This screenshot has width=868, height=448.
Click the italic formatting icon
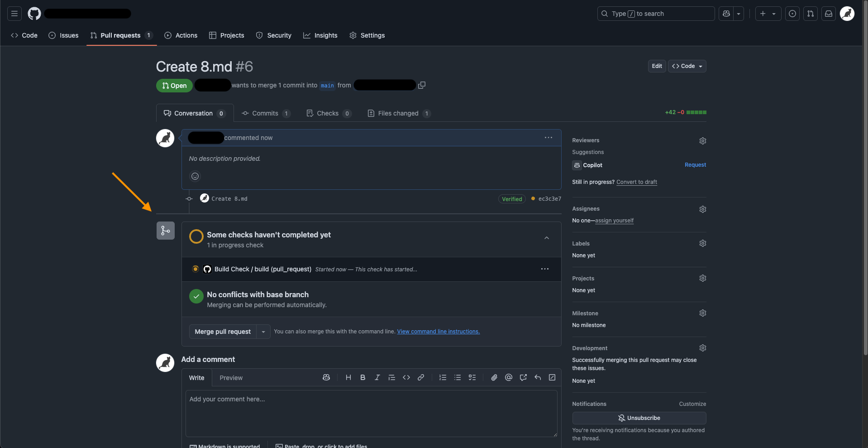click(x=377, y=377)
